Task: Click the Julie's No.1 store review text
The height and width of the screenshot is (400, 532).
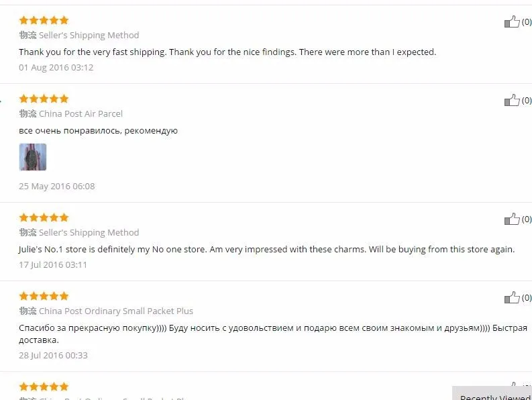Action: (267, 249)
